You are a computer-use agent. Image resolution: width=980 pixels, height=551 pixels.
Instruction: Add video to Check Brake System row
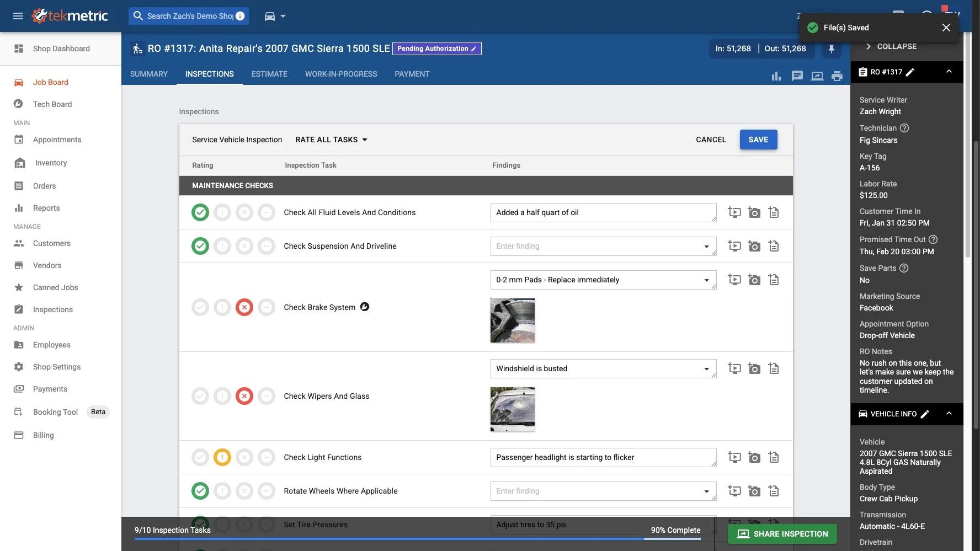click(734, 280)
